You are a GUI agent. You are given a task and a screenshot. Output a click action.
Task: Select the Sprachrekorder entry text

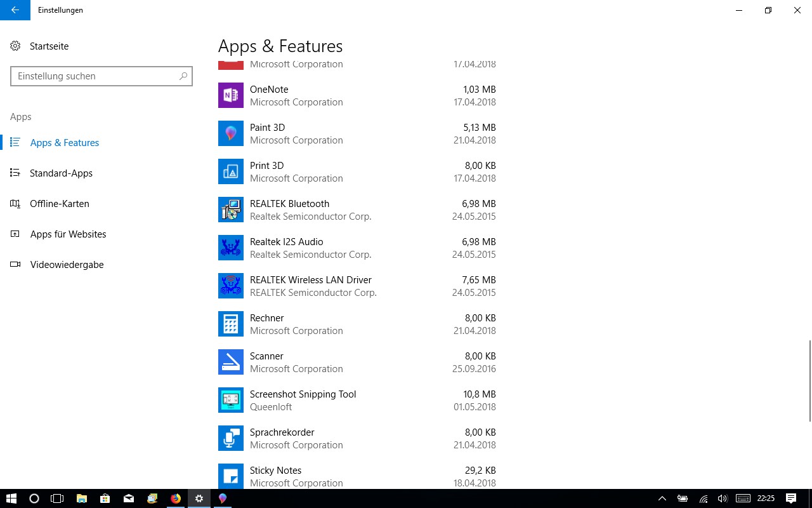tap(282, 432)
